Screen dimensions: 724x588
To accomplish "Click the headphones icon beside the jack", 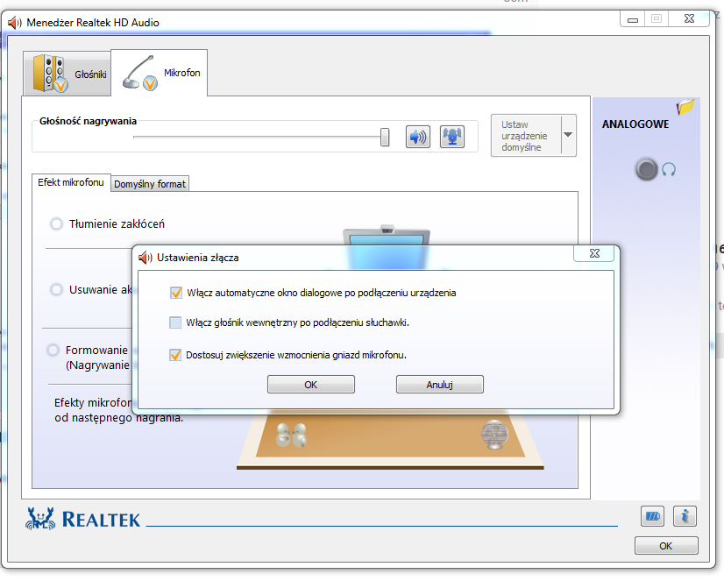I will (x=670, y=169).
